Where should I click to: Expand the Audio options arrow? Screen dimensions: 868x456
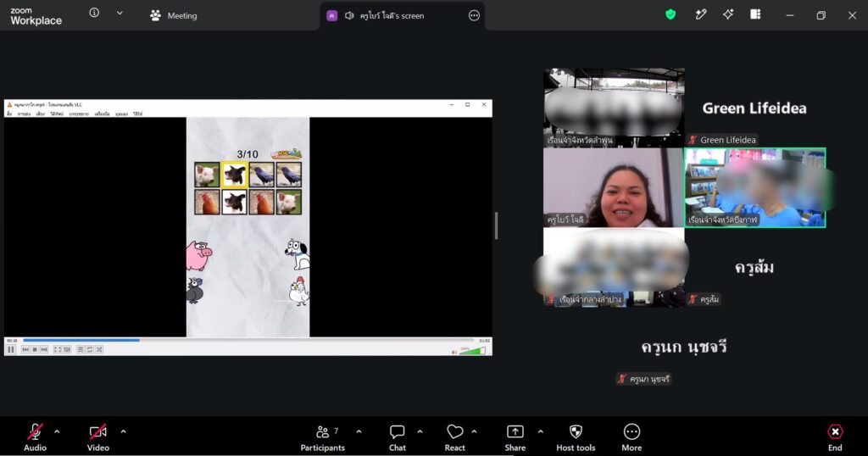click(x=57, y=431)
